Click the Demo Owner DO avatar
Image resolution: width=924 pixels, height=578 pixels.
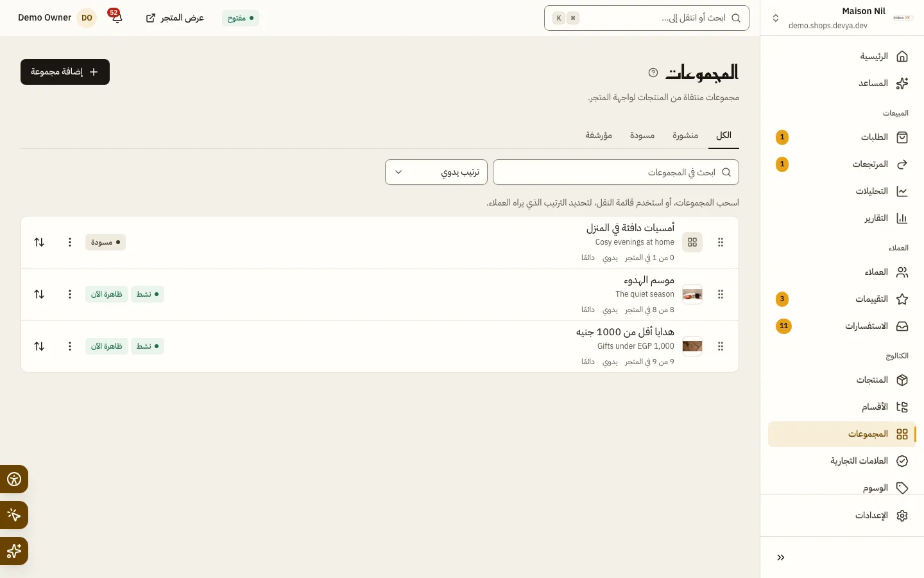[x=87, y=18]
